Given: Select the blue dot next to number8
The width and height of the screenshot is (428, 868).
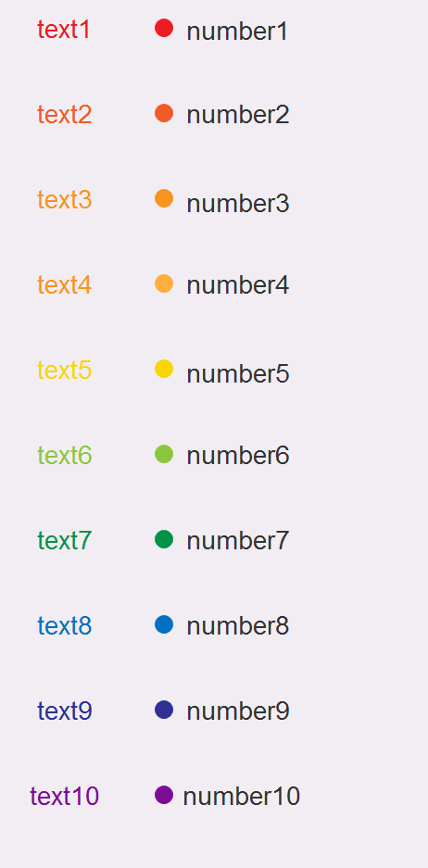Looking at the screenshot, I should [x=164, y=624].
